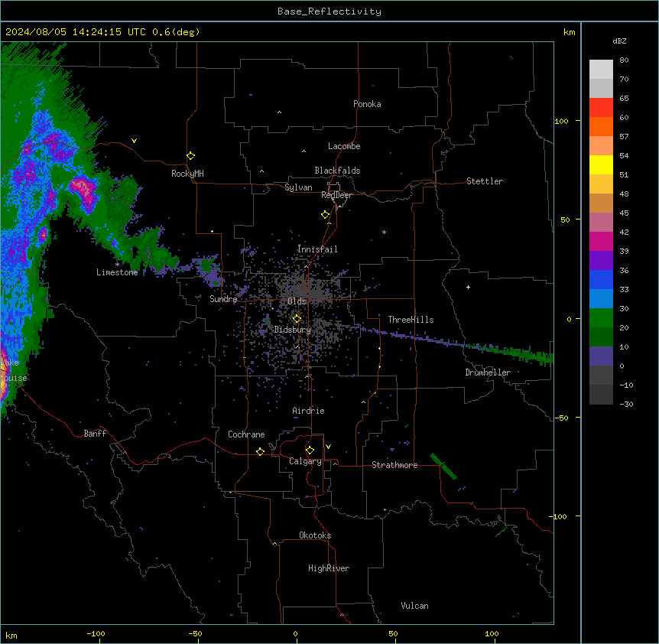Image resolution: width=659 pixels, height=644 pixels.
Task: Click the Sundre city label
Action: coord(223,299)
